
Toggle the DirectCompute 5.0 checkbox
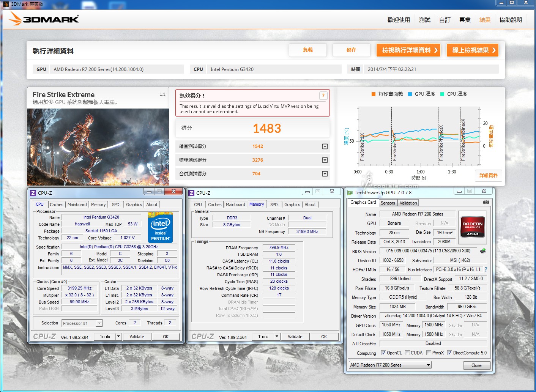pyautogui.click(x=449, y=353)
